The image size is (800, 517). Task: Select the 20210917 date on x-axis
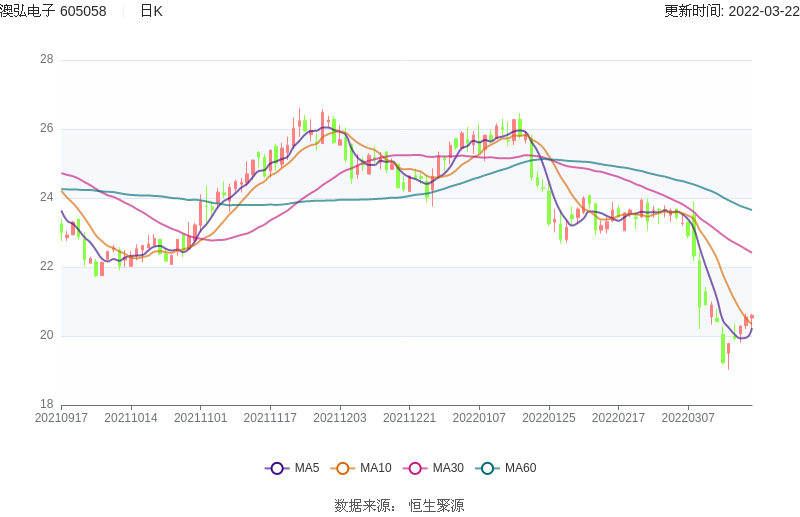coord(62,418)
